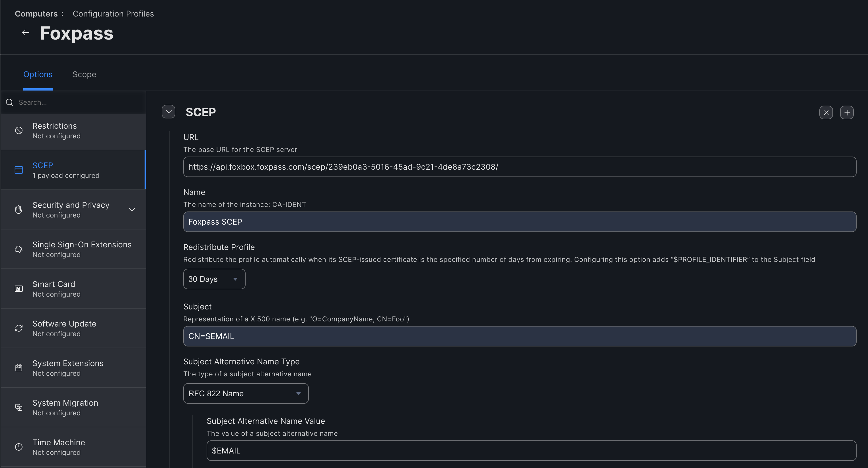
Task: Click the Restrictions sidebar icon
Action: coord(19,130)
